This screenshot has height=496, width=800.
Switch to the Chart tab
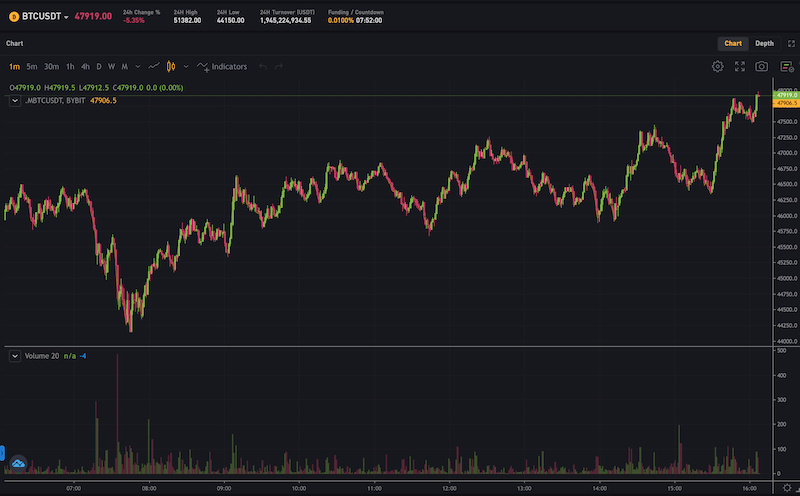coord(733,43)
